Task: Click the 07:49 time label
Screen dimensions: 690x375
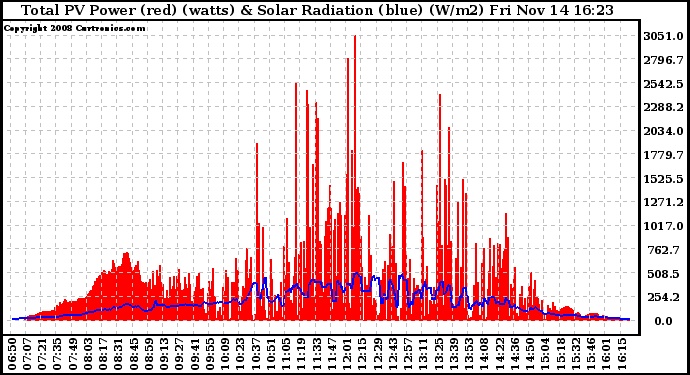Action: point(73,354)
